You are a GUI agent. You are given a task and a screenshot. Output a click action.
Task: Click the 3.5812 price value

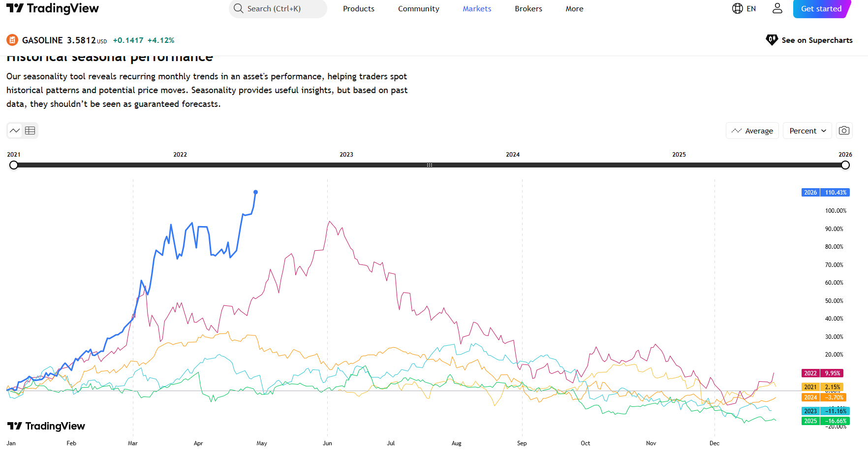pyautogui.click(x=81, y=40)
